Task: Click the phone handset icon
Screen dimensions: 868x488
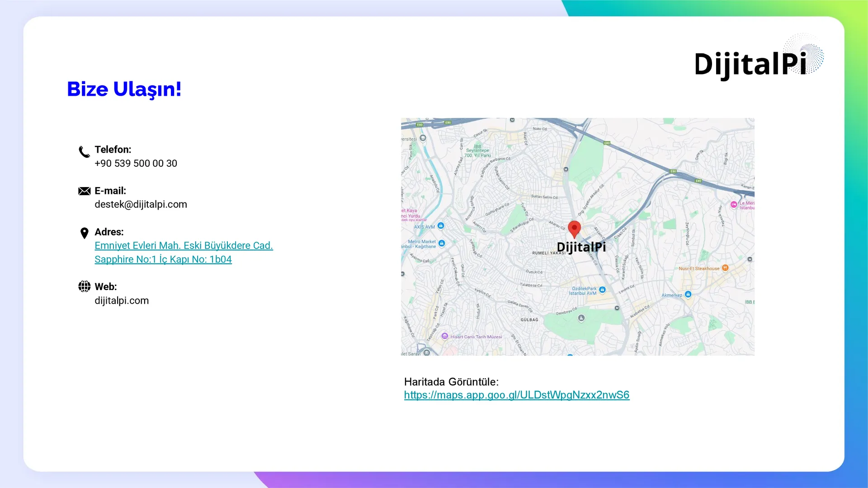Action: tap(84, 152)
